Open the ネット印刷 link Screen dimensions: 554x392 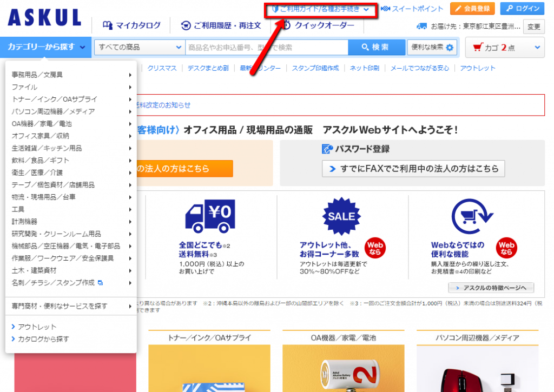364,68
